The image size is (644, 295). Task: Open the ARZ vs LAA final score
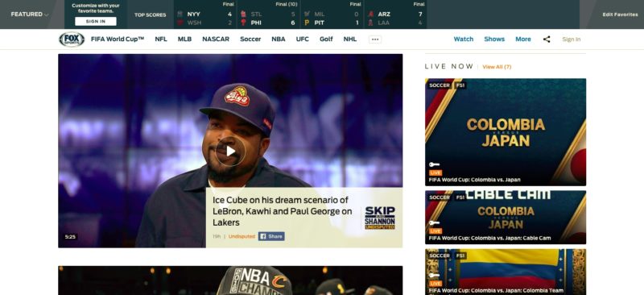(395, 15)
